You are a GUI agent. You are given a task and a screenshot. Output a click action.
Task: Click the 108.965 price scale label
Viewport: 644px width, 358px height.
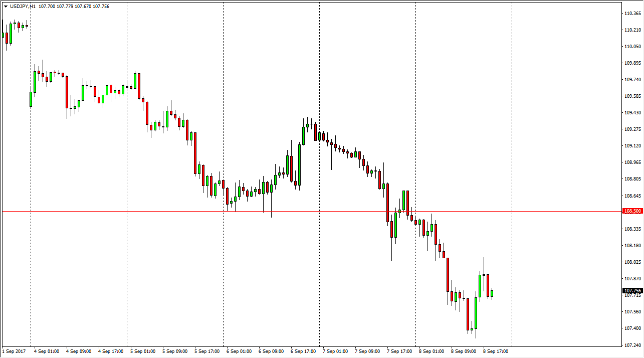[x=632, y=162]
